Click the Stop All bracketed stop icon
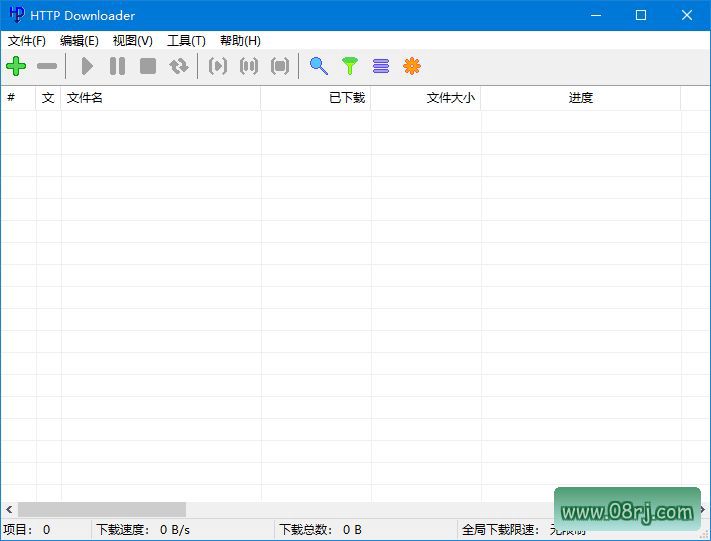Viewport: 711px width, 541px height. [280, 66]
